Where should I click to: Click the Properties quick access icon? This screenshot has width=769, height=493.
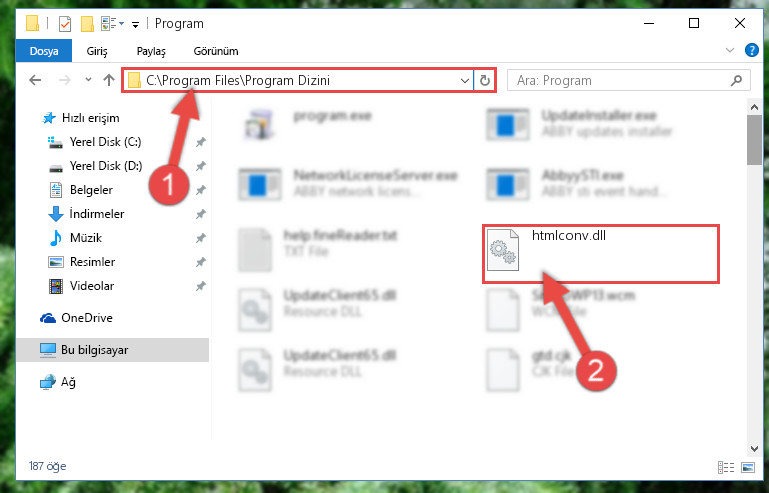(65, 24)
